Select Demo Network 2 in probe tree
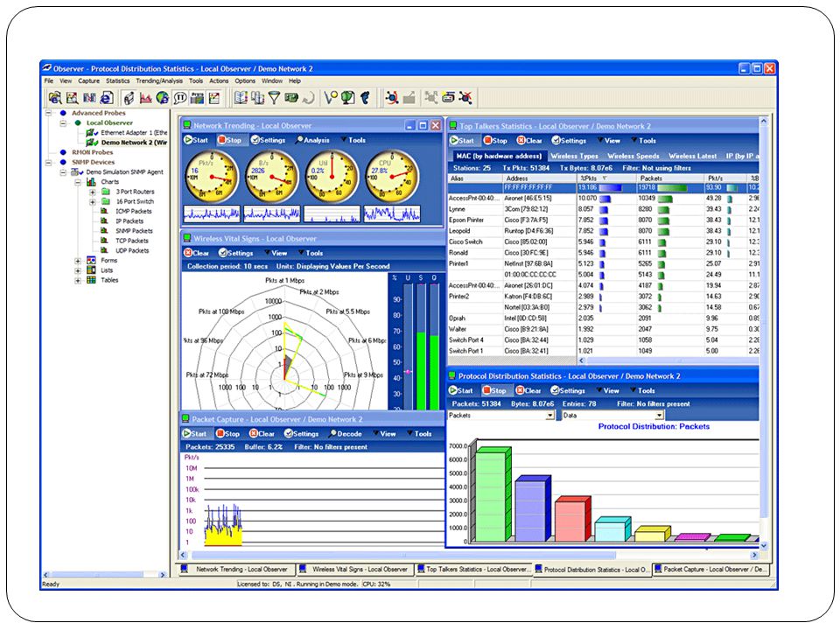The width and height of the screenshot is (840, 630). 134,143
